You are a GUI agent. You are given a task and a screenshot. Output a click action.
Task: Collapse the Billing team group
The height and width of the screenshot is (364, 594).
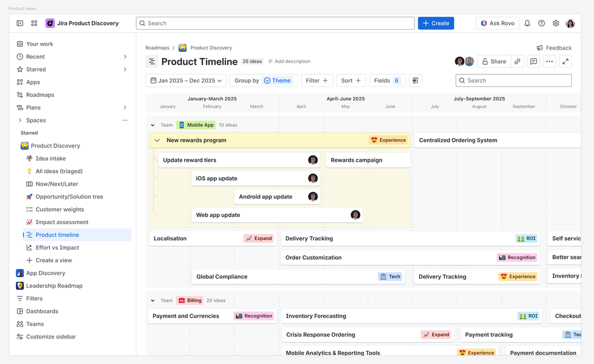tap(153, 300)
